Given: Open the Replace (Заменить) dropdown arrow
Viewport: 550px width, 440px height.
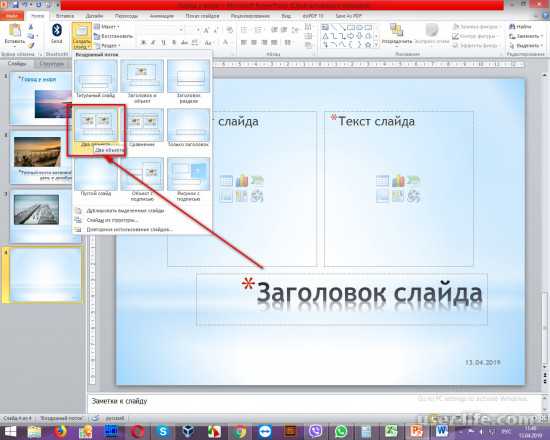Looking at the screenshot, I should click(542, 36).
